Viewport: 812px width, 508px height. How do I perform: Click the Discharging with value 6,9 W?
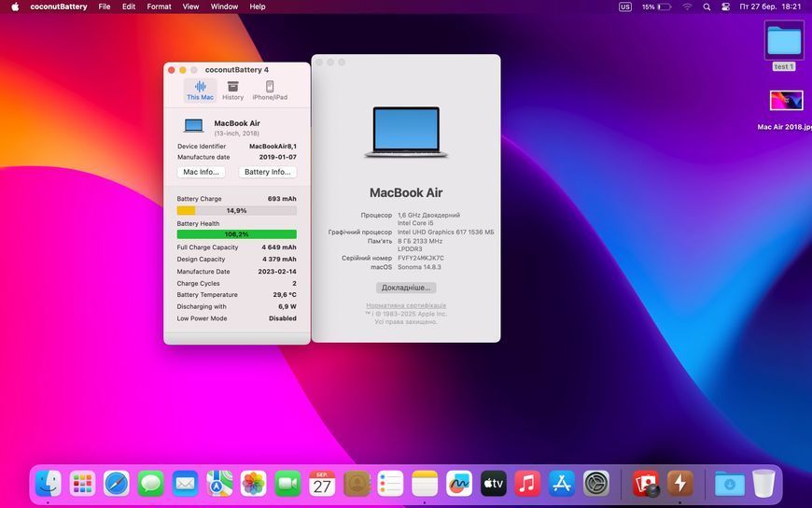(x=287, y=306)
